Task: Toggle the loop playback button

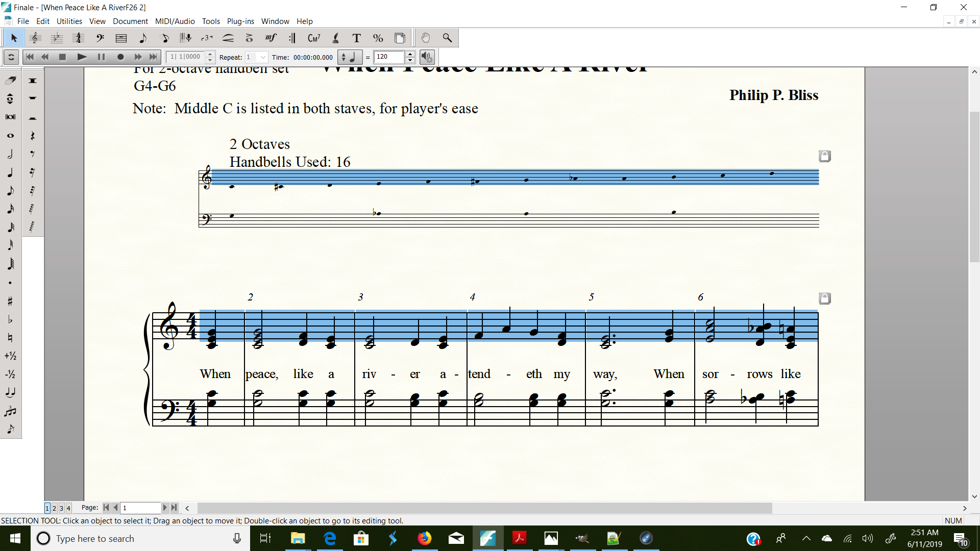Action: 11,57
